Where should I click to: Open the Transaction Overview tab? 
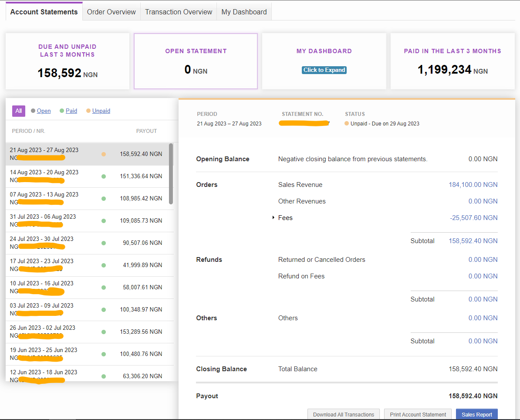click(179, 12)
